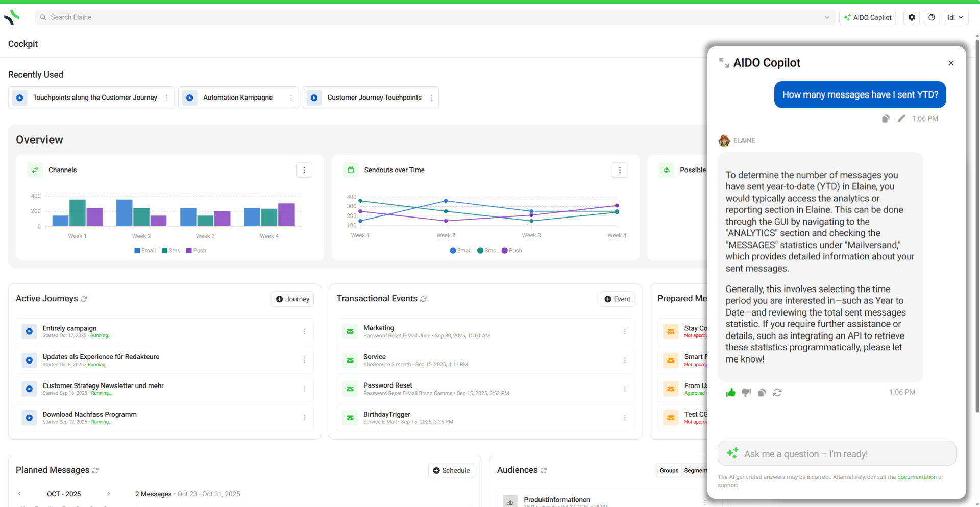The image size is (980, 507).
Task: Open settings gear icon
Action: coord(912,17)
